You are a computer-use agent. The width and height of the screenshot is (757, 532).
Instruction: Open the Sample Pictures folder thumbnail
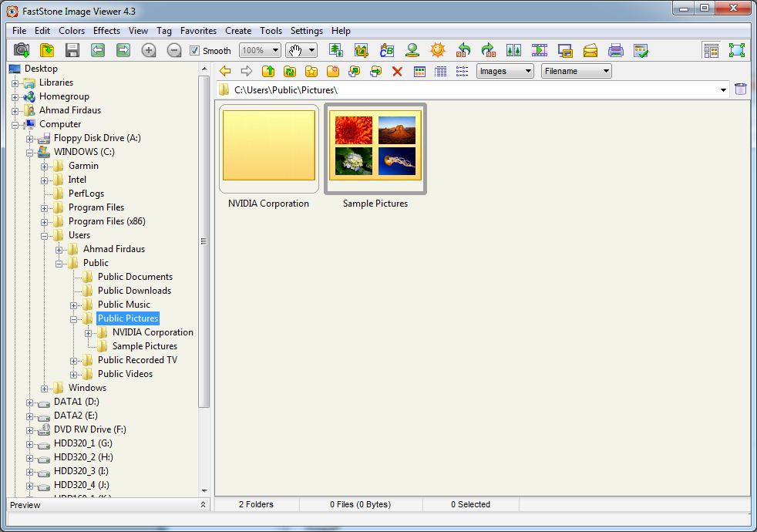tap(375, 146)
